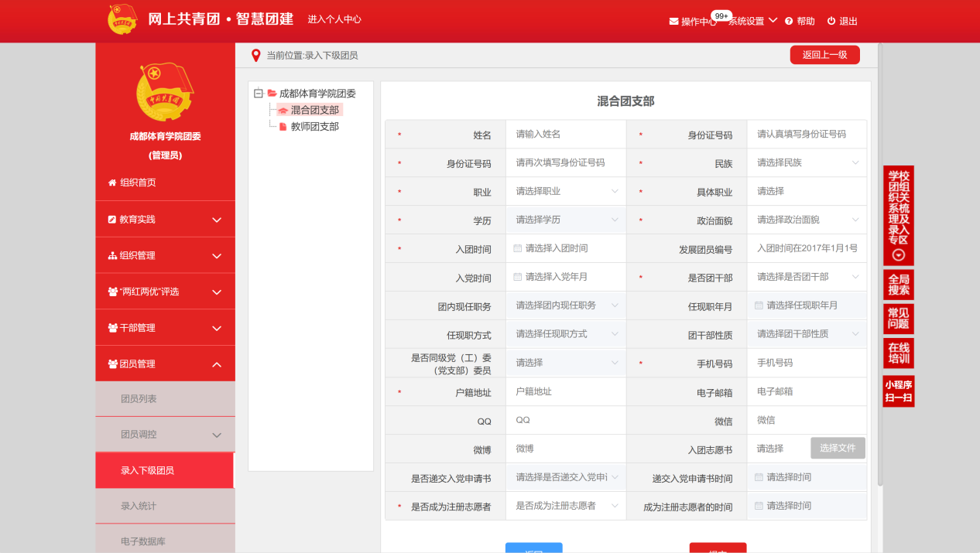Image resolution: width=980 pixels, height=553 pixels.
Task: Click the 姓名 name input field
Action: click(566, 135)
